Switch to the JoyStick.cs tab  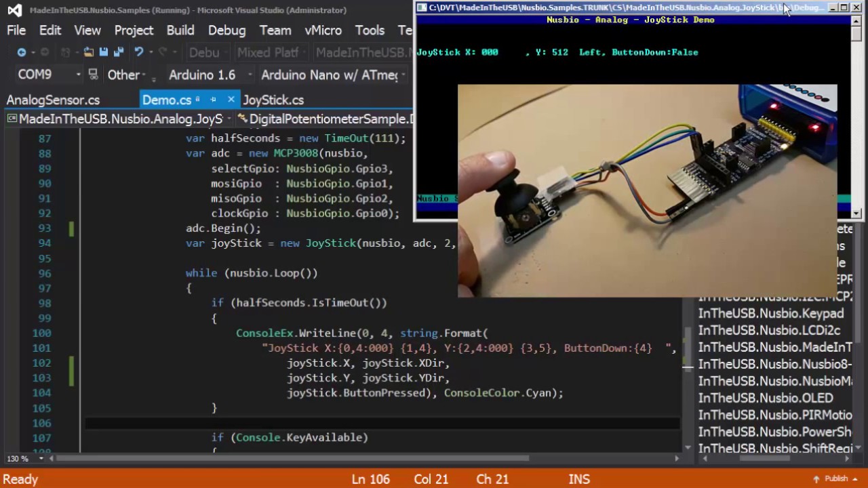[273, 100]
